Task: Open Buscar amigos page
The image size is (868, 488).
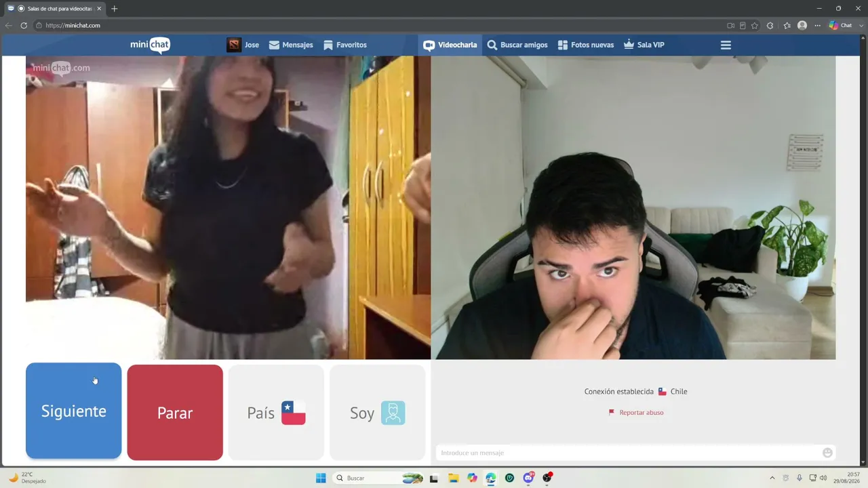Action: 517,45
